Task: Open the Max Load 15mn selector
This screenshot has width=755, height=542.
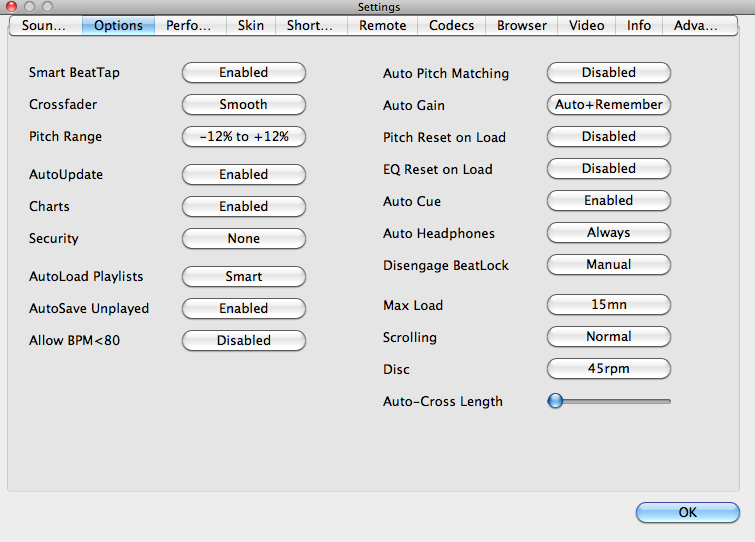Action: (609, 305)
